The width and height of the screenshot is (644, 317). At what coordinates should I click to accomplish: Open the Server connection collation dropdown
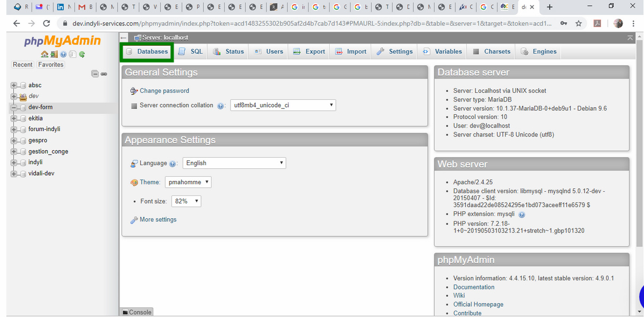coord(283,105)
